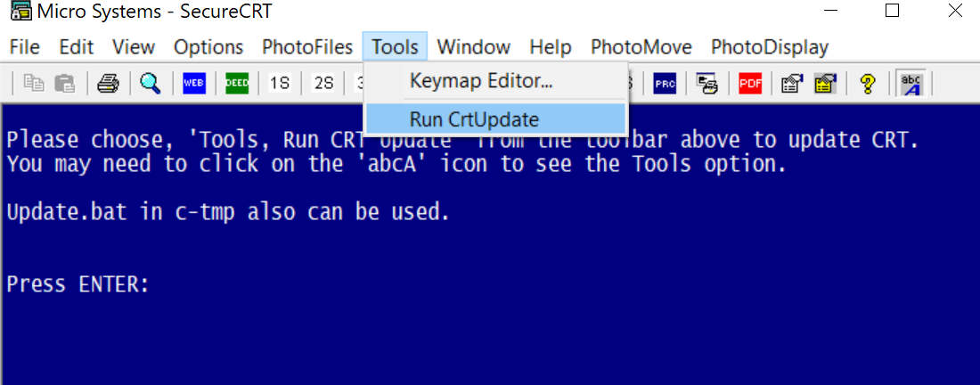Open the PhotoMove menu
Image resolution: width=980 pixels, height=385 pixels.
click(641, 47)
